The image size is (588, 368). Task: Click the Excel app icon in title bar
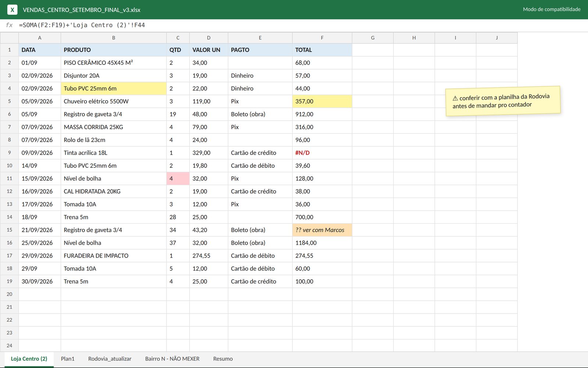12,10
